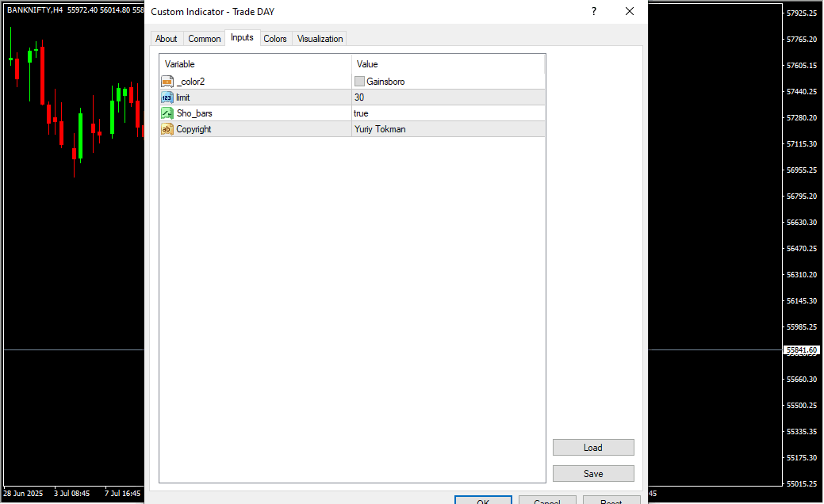Open the Gainsboro color value dropdown
824x504 pixels.
click(448, 82)
